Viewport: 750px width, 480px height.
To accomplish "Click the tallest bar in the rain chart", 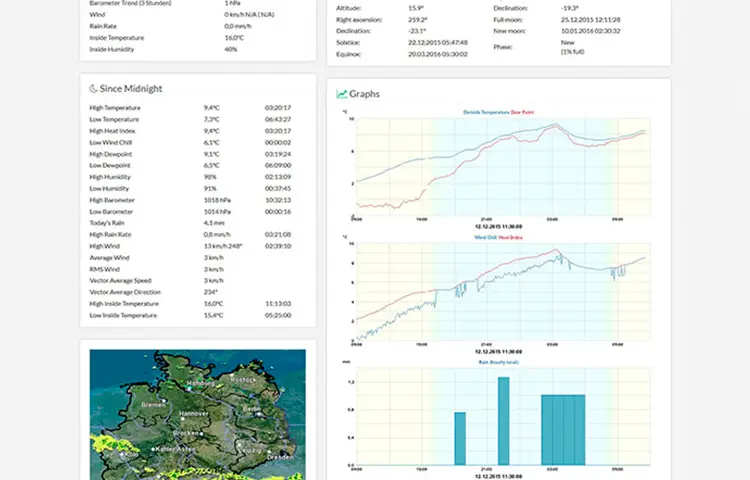I will click(504, 421).
